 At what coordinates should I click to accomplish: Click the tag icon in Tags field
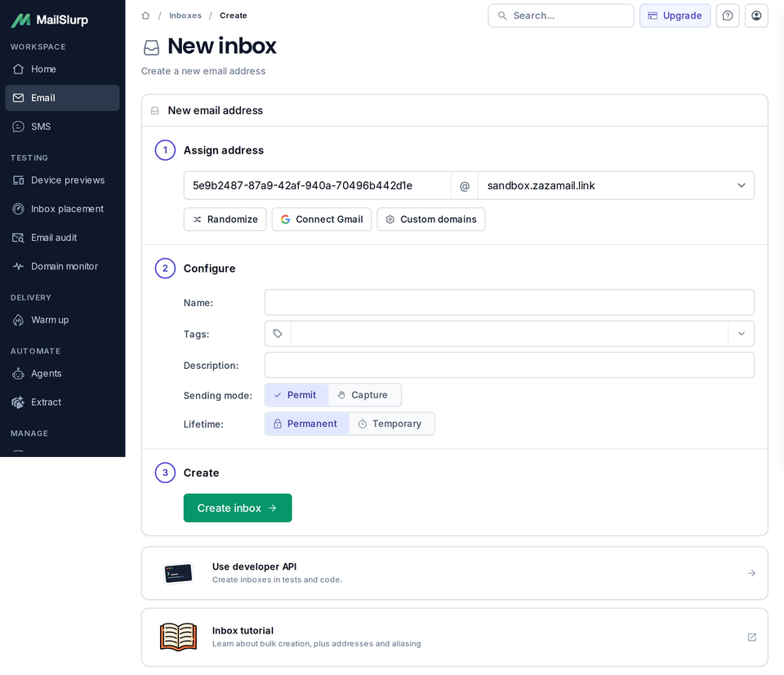pyautogui.click(x=278, y=333)
